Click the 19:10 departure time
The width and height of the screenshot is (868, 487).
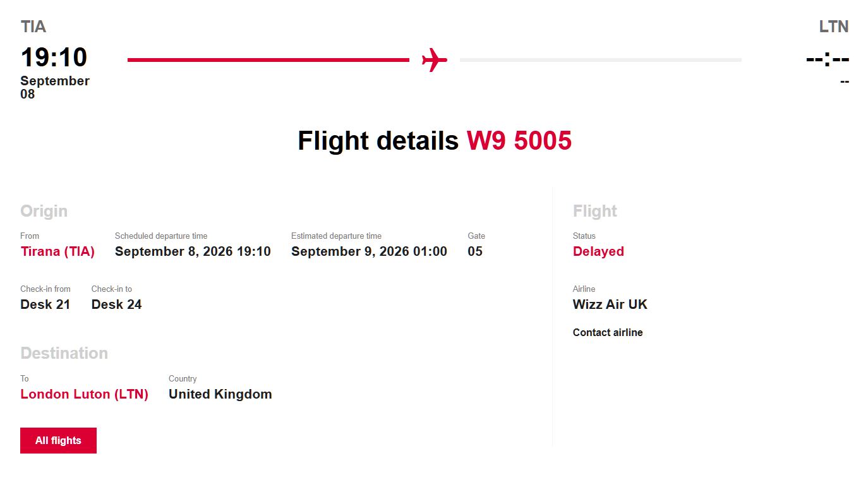tap(54, 57)
